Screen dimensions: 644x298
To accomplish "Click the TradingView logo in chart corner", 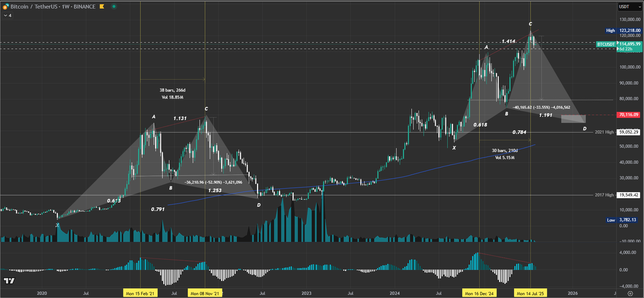I will (9, 281).
